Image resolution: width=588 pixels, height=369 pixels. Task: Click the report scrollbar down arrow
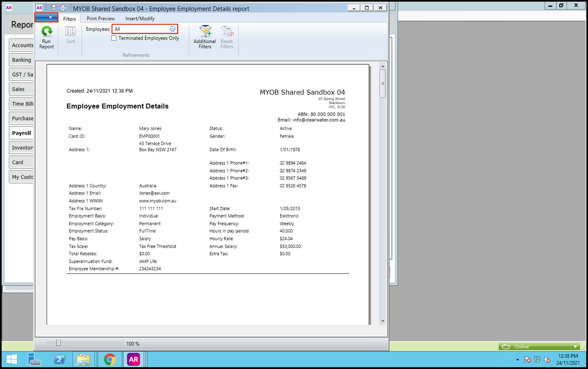click(x=383, y=321)
